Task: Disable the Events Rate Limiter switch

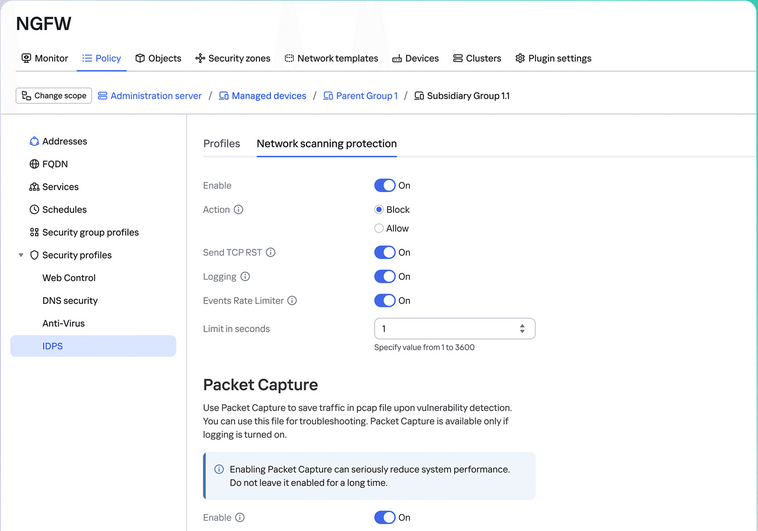Action: coord(385,301)
